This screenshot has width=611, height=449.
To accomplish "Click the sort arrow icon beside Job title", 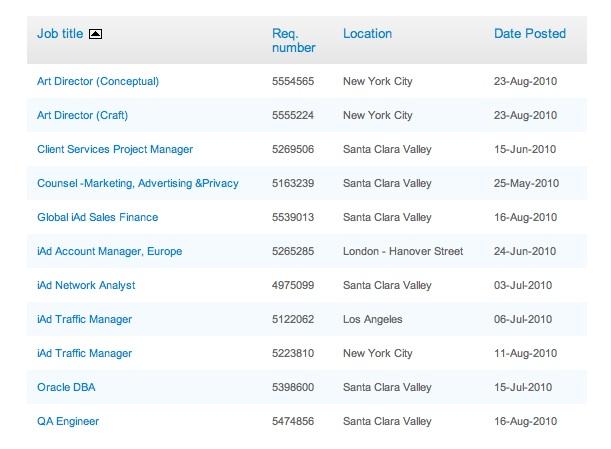I will point(95,34).
